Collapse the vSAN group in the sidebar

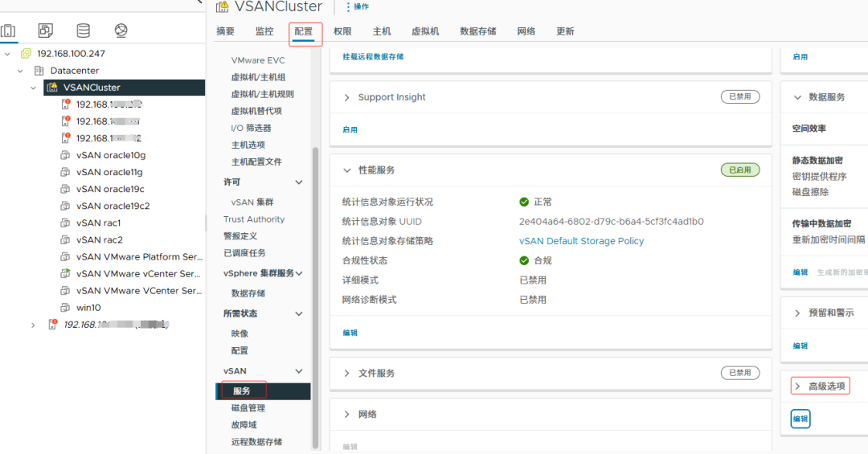299,371
